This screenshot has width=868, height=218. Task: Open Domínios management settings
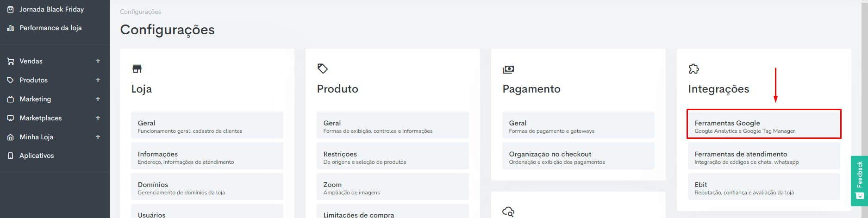pos(207,187)
